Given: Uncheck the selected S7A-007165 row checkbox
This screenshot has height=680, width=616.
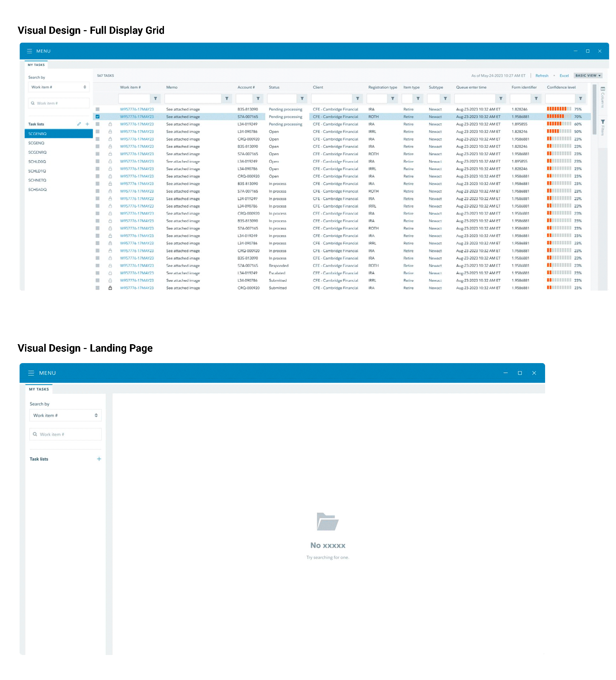Looking at the screenshot, I should [98, 117].
